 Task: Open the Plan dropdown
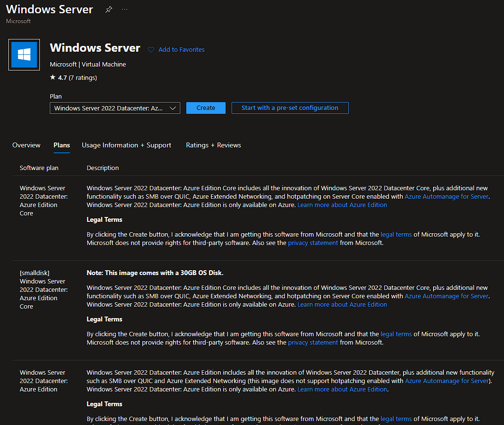pos(115,108)
